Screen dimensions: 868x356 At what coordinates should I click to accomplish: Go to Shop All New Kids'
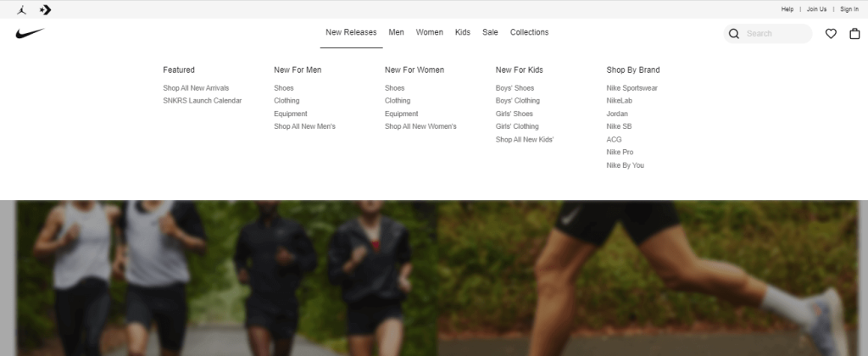click(x=524, y=140)
